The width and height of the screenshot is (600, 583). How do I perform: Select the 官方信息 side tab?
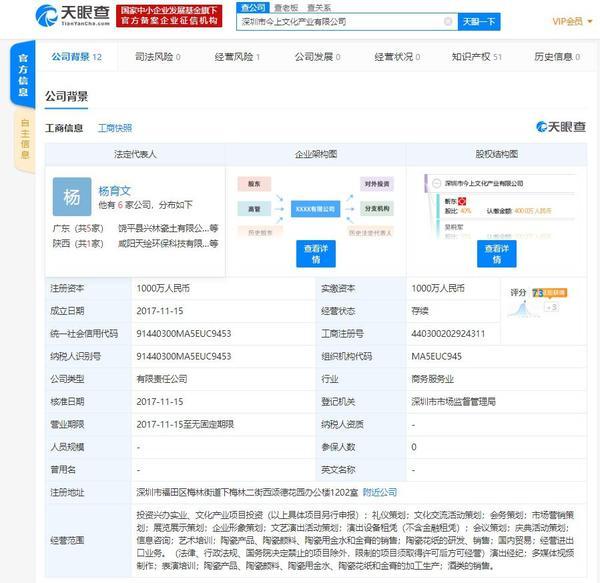tap(23, 75)
